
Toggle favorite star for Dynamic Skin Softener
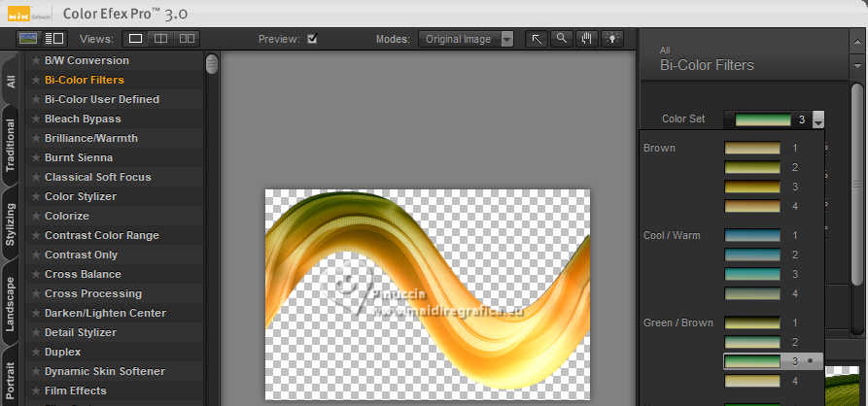point(36,371)
